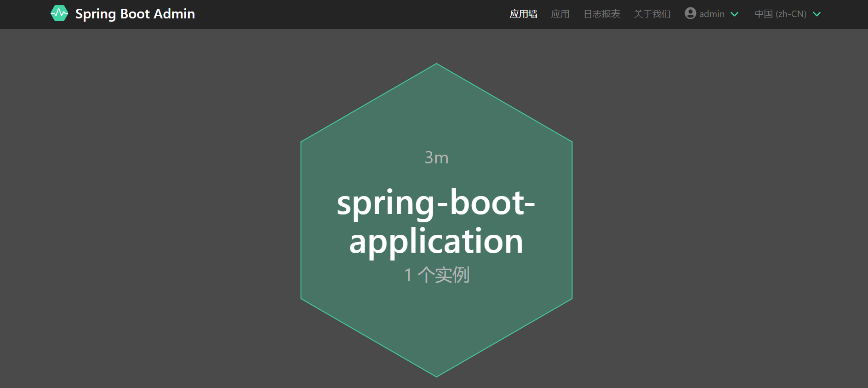Open the 关于我们 page
Screen dimensions: 868x388
[x=652, y=14]
